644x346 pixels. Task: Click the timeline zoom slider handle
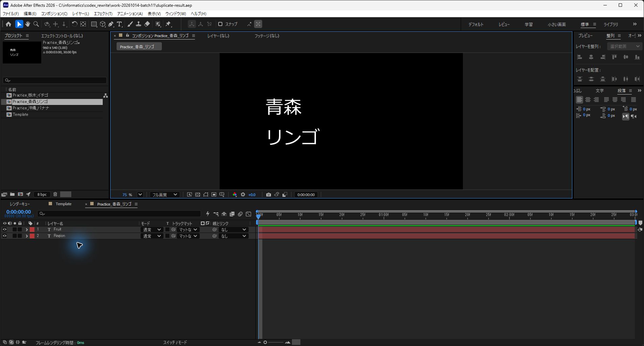265,342
